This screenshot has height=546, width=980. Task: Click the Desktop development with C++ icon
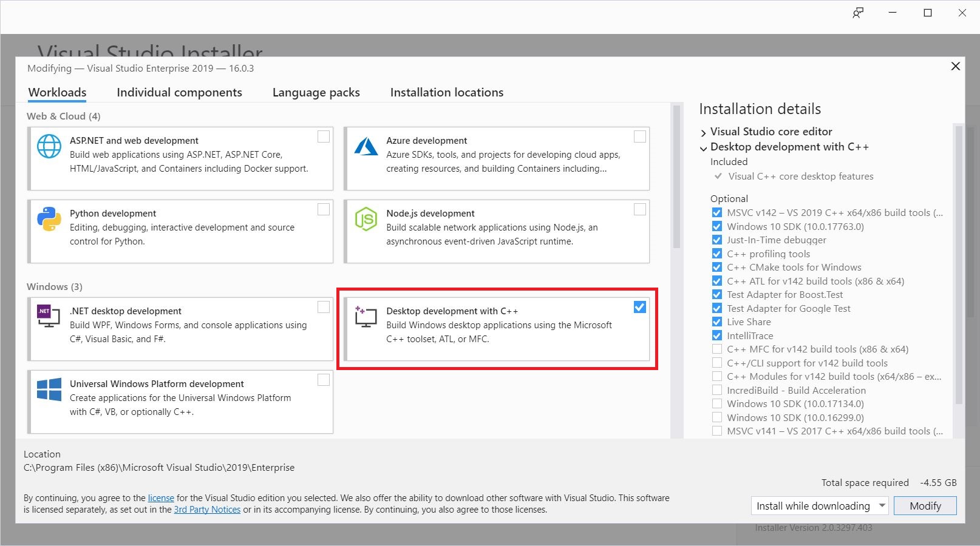point(366,316)
